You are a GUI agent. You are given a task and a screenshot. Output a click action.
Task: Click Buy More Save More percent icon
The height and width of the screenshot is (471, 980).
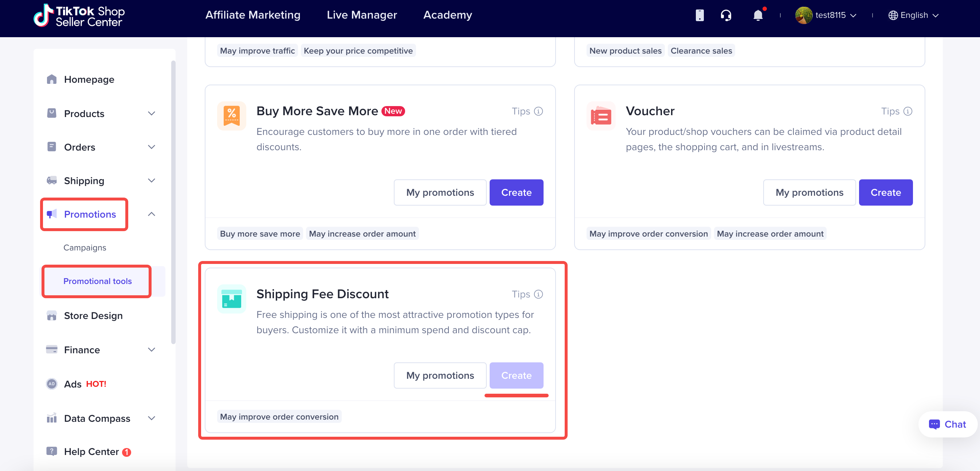(x=231, y=116)
